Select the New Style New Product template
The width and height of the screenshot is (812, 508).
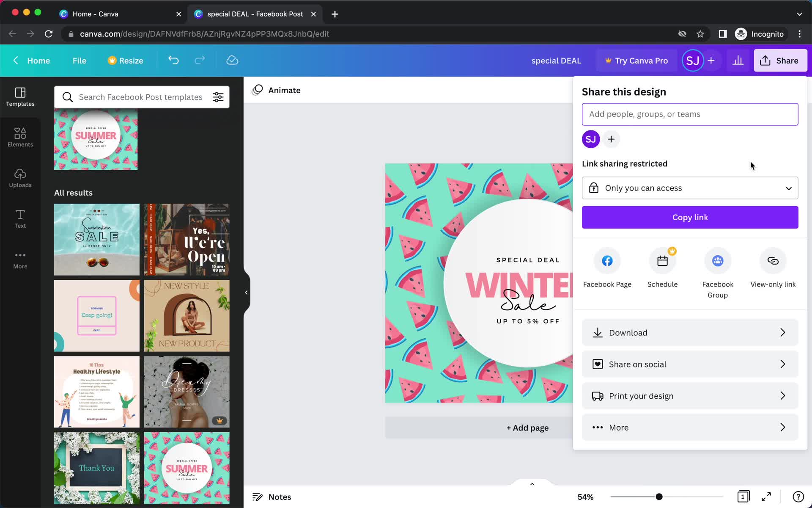click(x=187, y=316)
